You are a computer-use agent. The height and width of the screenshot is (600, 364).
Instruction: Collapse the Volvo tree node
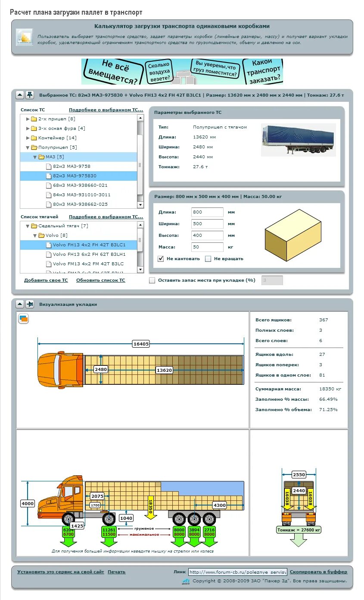[x=35, y=236]
